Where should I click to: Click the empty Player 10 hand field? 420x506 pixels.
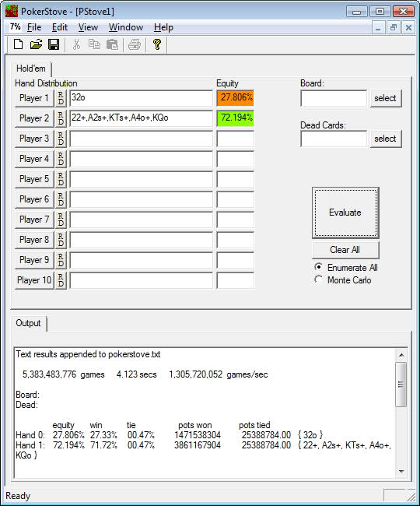(x=142, y=280)
